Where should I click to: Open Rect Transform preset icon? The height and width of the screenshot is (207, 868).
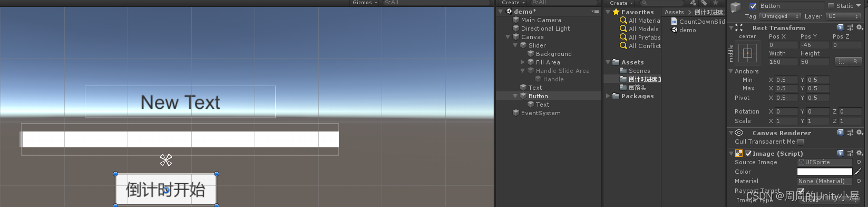[850, 27]
